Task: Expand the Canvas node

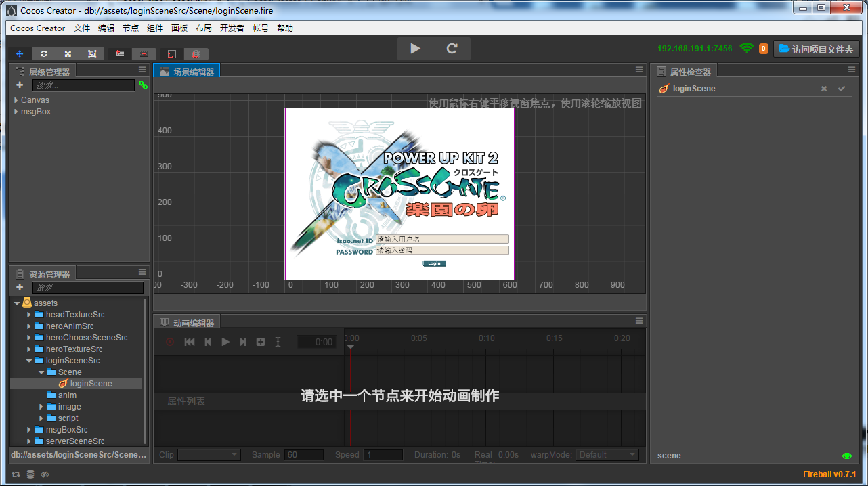Action: click(16, 100)
